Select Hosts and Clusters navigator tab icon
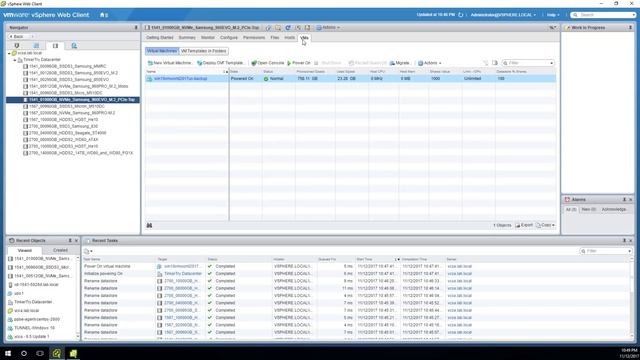The height and width of the screenshot is (360, 640). 17,46
